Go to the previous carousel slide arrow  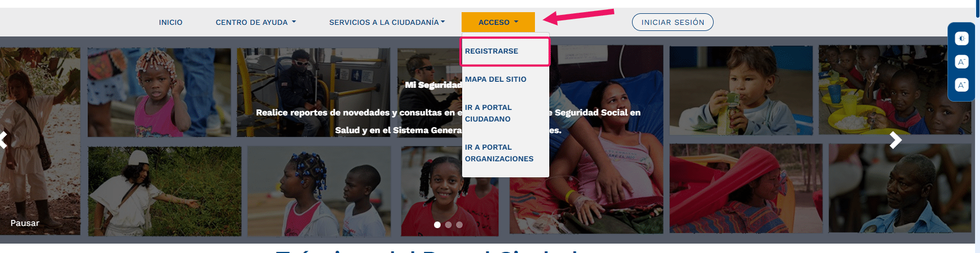pyautogui.click(x=3, y=140)
